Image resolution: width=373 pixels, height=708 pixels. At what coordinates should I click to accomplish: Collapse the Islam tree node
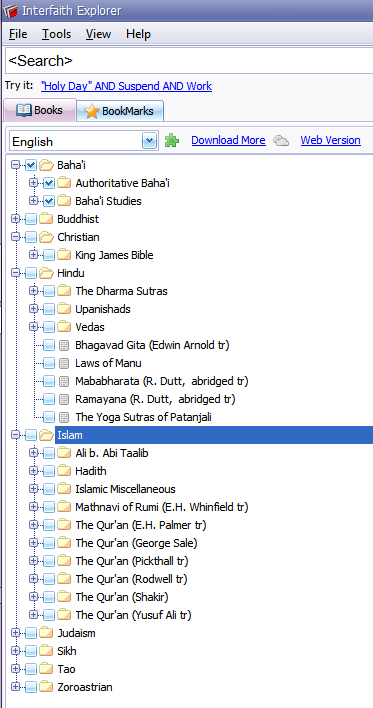16,435
